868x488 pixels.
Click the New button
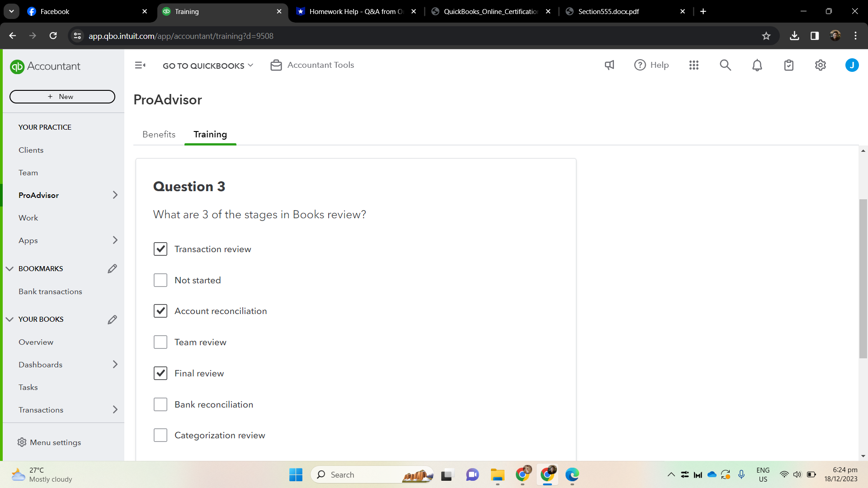pos(62,97)
